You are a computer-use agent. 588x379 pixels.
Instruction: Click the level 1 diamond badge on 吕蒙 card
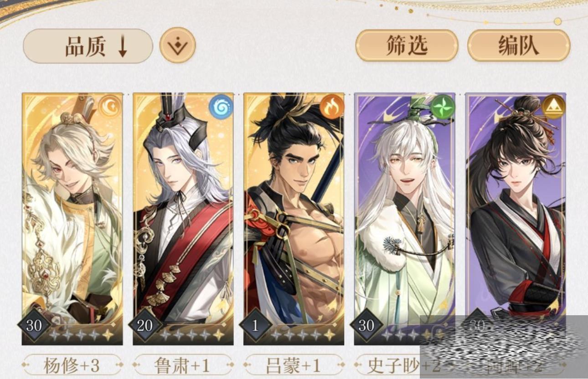256,325
